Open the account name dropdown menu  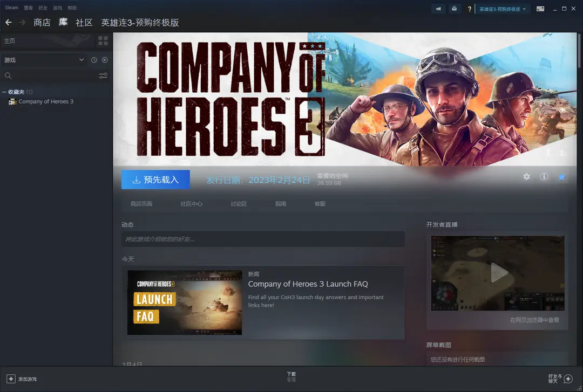503,9
